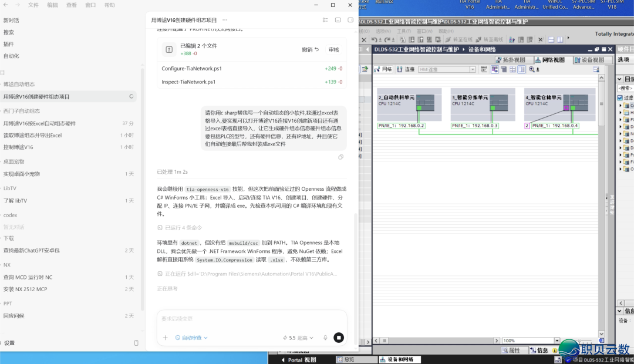Viewport: 634px width, 364px height.
Task: Click the PN/IE_1: 192.168.0.4 address label
Action: click(x=555, y=126)
